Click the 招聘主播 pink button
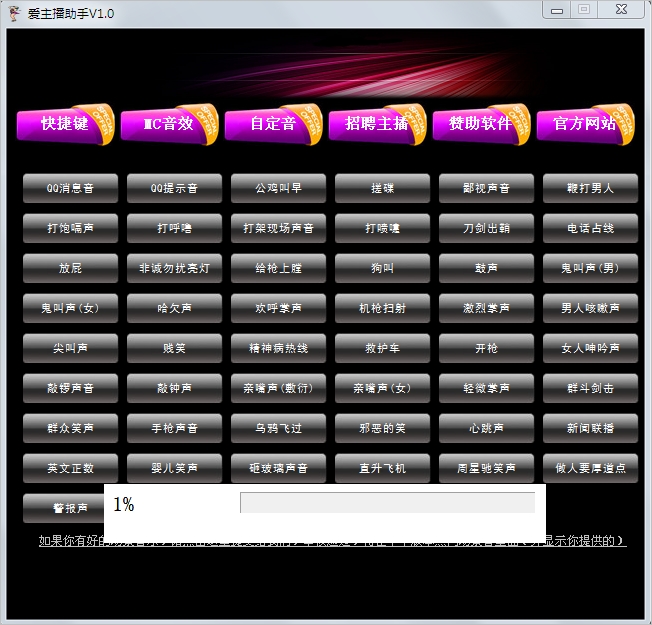The height and width of the screenshot is (625, 652). click(x=376, y=125)
